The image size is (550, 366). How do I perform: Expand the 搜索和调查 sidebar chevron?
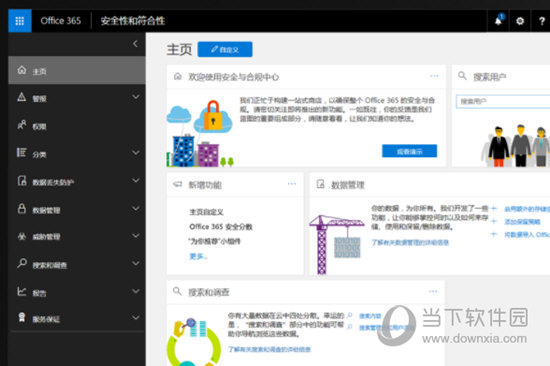pos(136,263)
